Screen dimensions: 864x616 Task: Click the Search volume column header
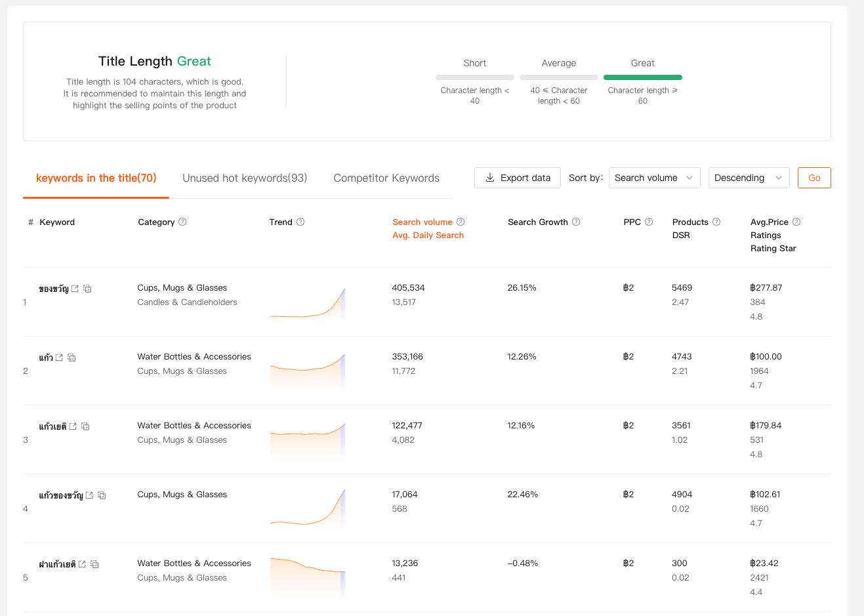point(422,222)
